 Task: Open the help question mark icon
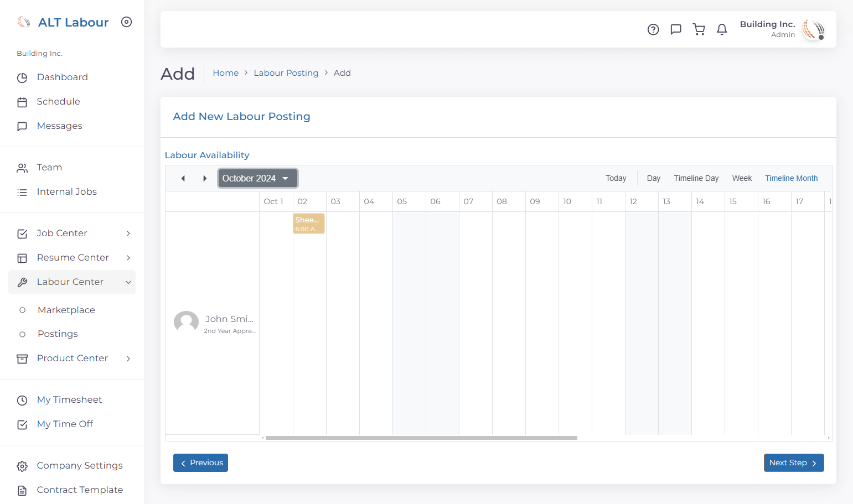tap(653, 29)
